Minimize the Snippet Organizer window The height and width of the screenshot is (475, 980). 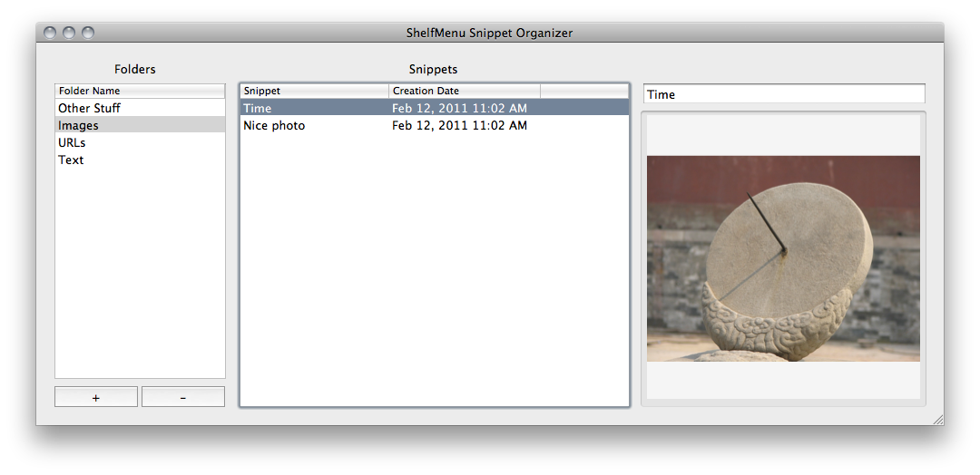[68, 33]
